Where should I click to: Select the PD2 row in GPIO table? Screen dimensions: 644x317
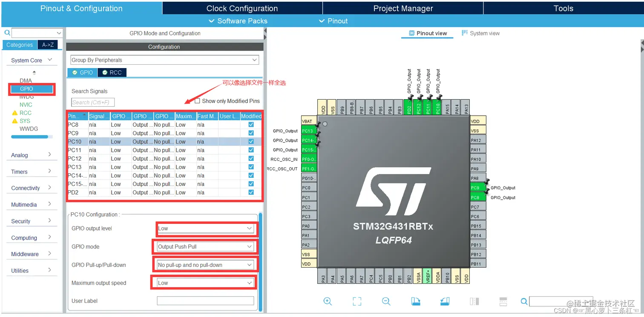pos(164,192)
